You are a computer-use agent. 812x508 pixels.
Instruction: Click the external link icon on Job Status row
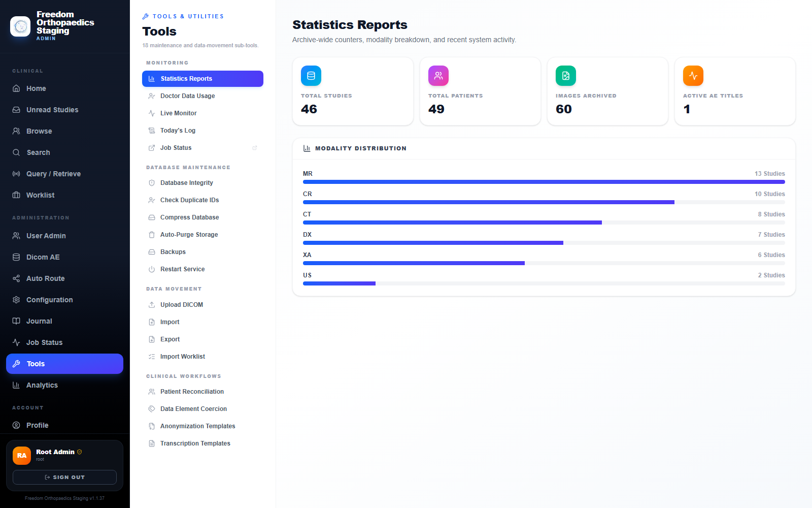(x=255, y=148)
